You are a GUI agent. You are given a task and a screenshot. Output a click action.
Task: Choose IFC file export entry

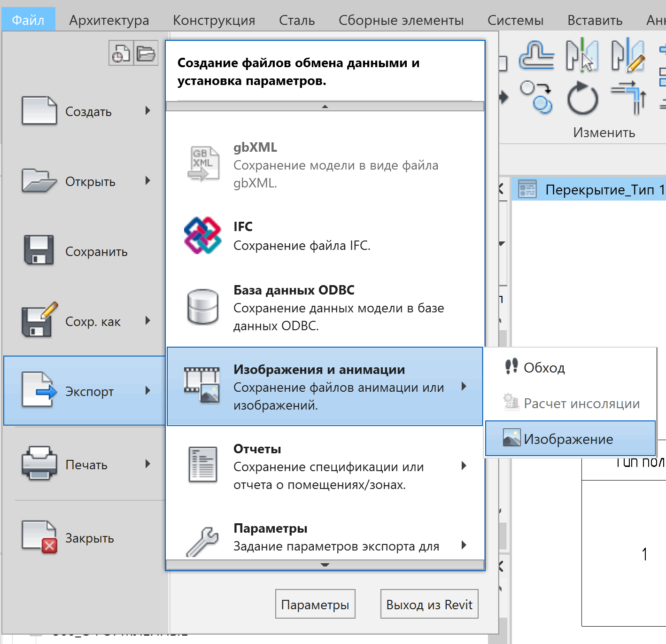tap(325, 236)
